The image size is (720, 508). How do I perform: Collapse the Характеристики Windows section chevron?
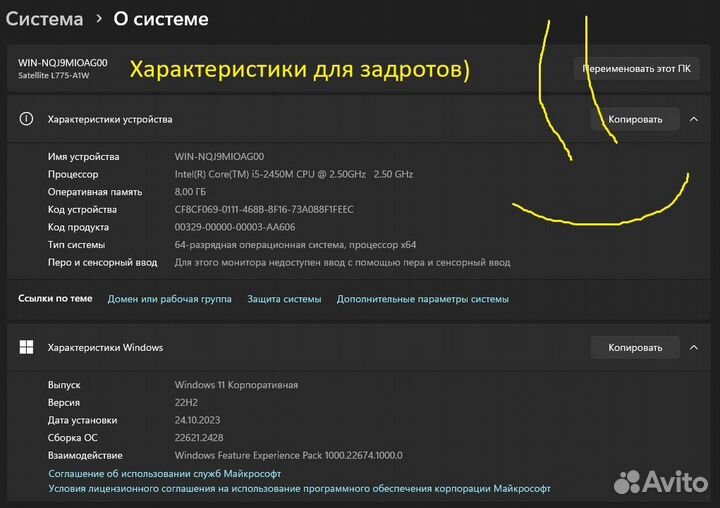click(694, 347)
